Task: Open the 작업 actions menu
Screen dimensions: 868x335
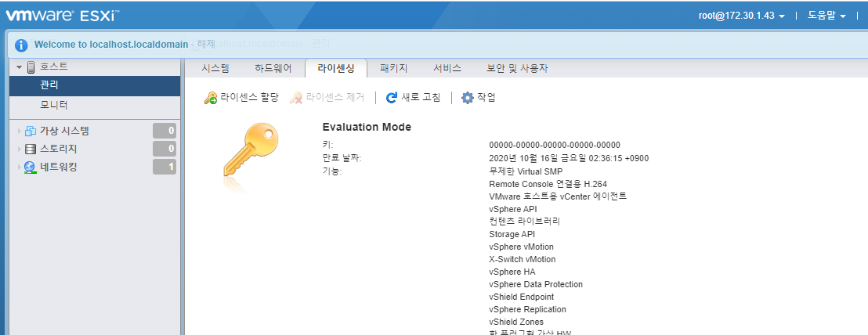Action: tap(479, 98)
